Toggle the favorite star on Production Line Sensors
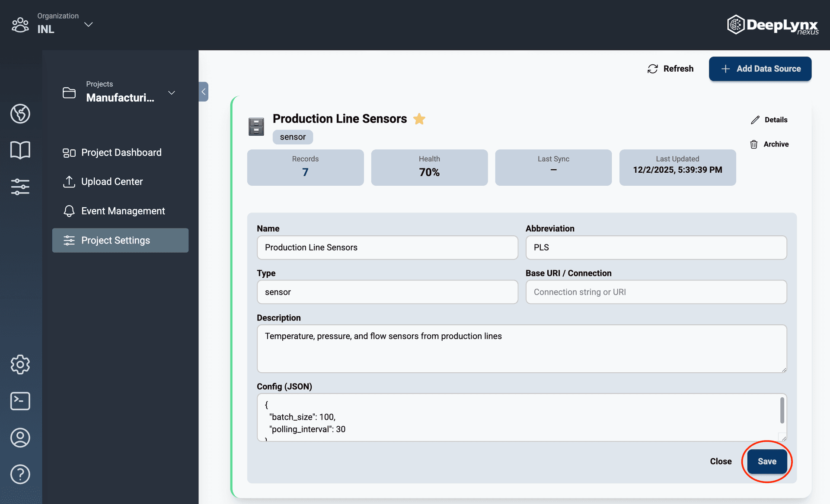Image resolution: width=830 pixels, height=504 pixels. coord(419,119)
